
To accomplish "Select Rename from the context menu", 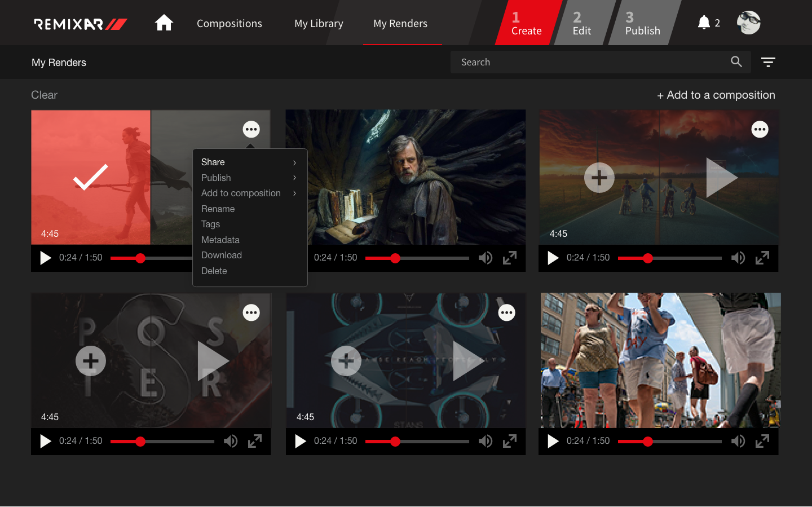I will [x=218, y=209].
